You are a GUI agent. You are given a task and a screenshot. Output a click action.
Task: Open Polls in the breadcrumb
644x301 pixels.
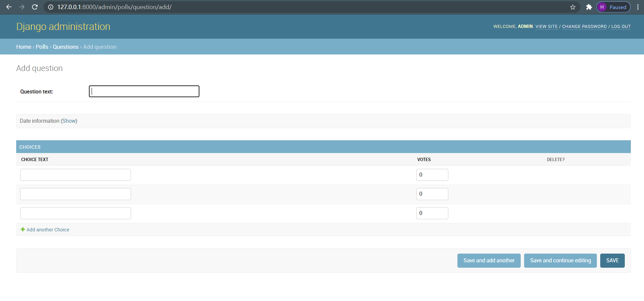tap(42, 47)
